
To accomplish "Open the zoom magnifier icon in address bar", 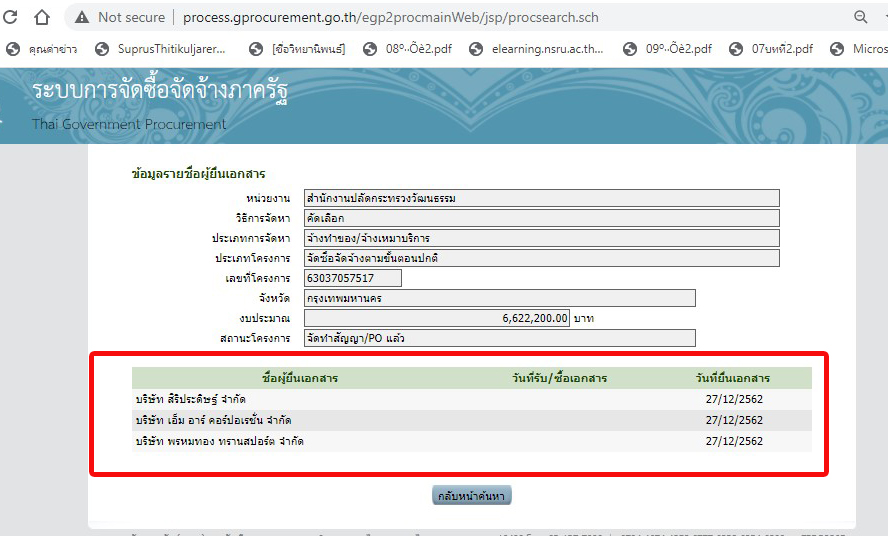I will (x=860, y=17).
